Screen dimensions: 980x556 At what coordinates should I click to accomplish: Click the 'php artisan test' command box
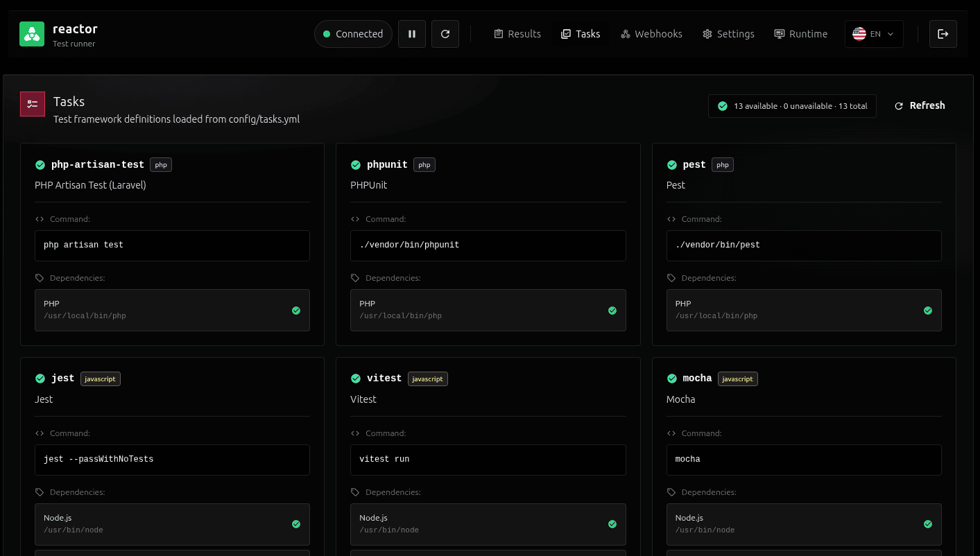(172, 245)
